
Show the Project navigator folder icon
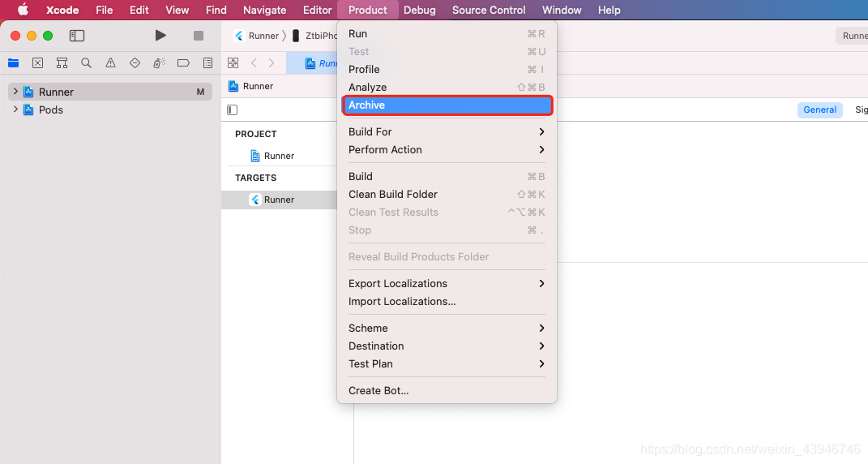(13, 63)
